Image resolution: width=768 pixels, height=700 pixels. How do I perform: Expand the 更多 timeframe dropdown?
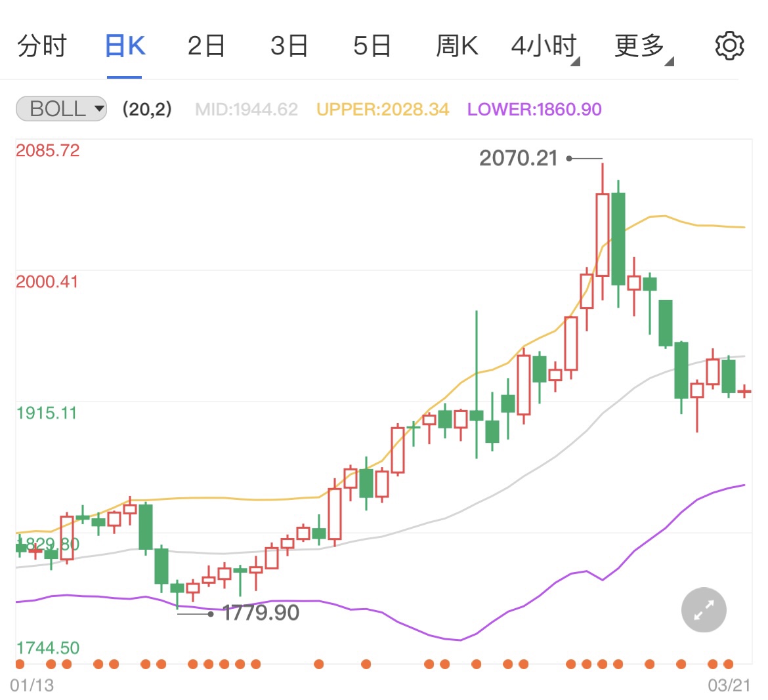point(640,45)
